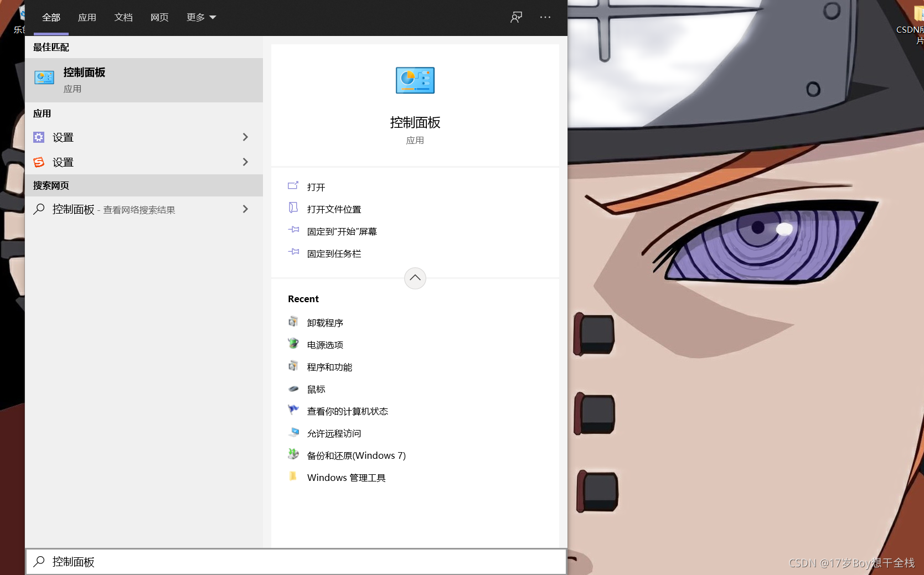
Task: Open recent item Windows 管理工具
Action: pyautogui.click(x=346, y=478)
